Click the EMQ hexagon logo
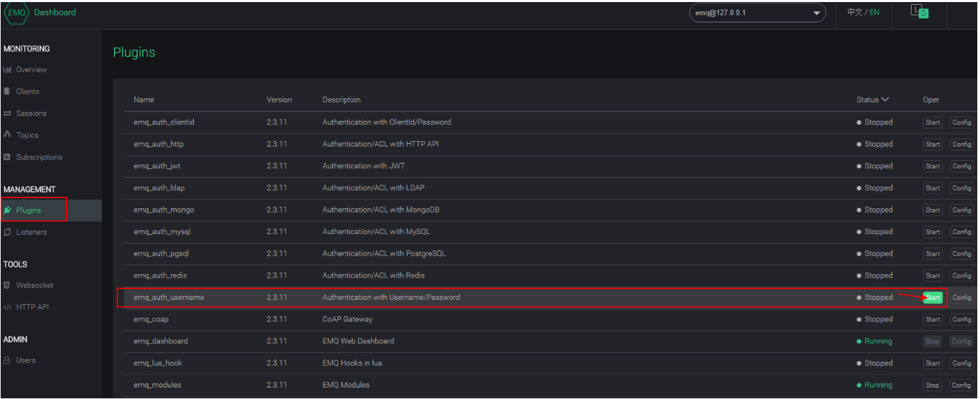Image resolution: width=980 pixels, height=399 pixels. click(16, 12)
